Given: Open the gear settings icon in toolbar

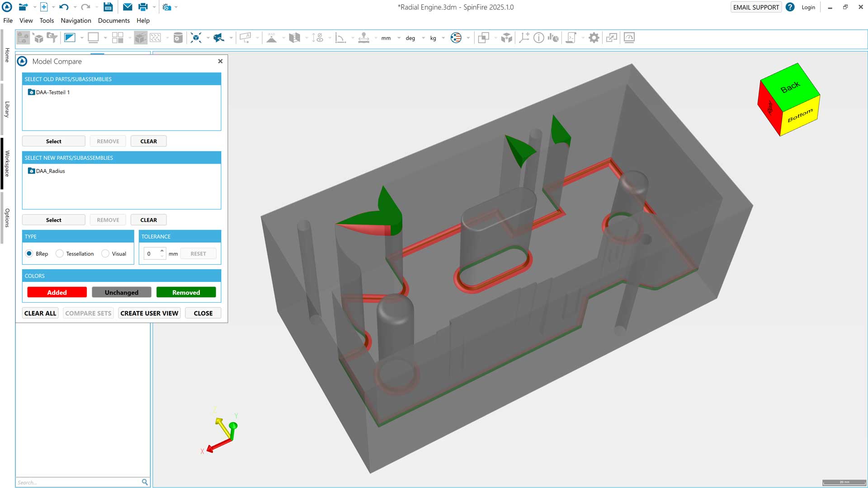Looking at the screenshot, I should (x=594, y=38).
